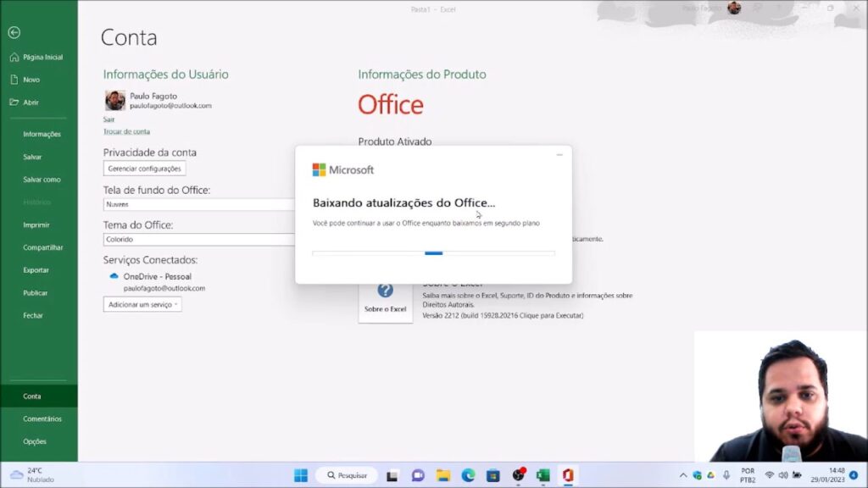Open the Windows Start menu
868x488 pixels.
point(301,475)
